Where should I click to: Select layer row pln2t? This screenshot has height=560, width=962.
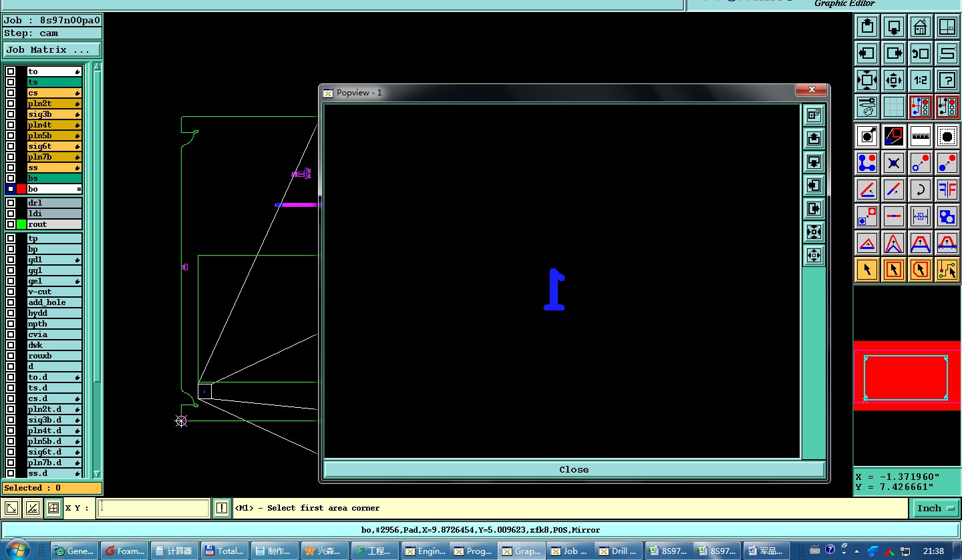55,103
